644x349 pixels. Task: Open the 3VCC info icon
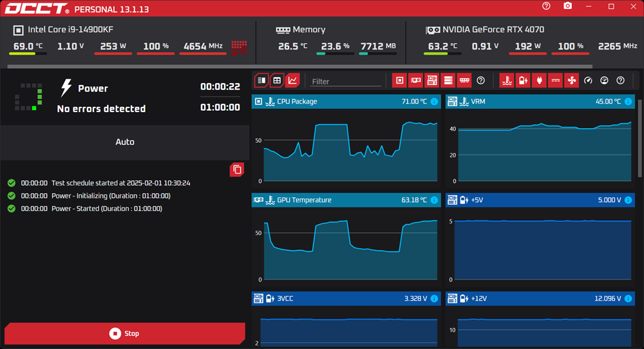[434, 299]
